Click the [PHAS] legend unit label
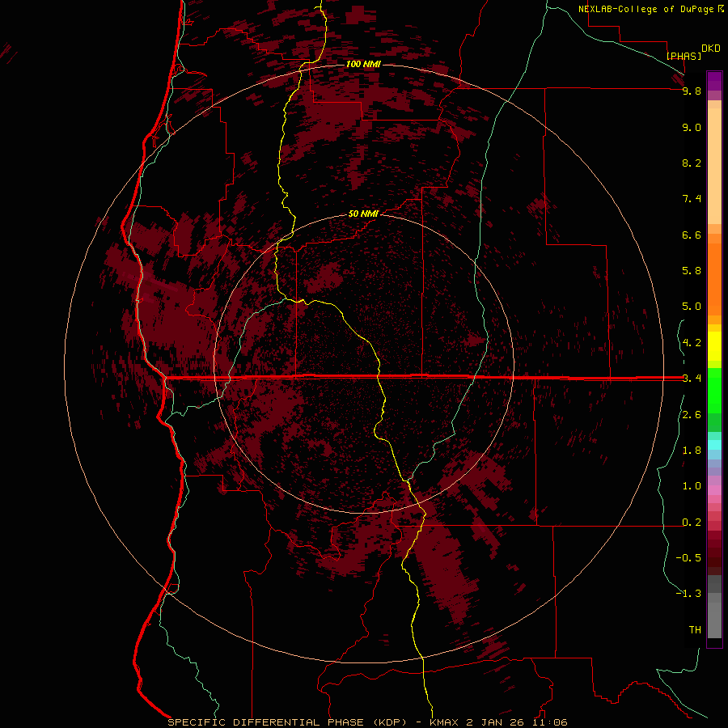Screen dimensions: 728x728 tap(684, 56)
